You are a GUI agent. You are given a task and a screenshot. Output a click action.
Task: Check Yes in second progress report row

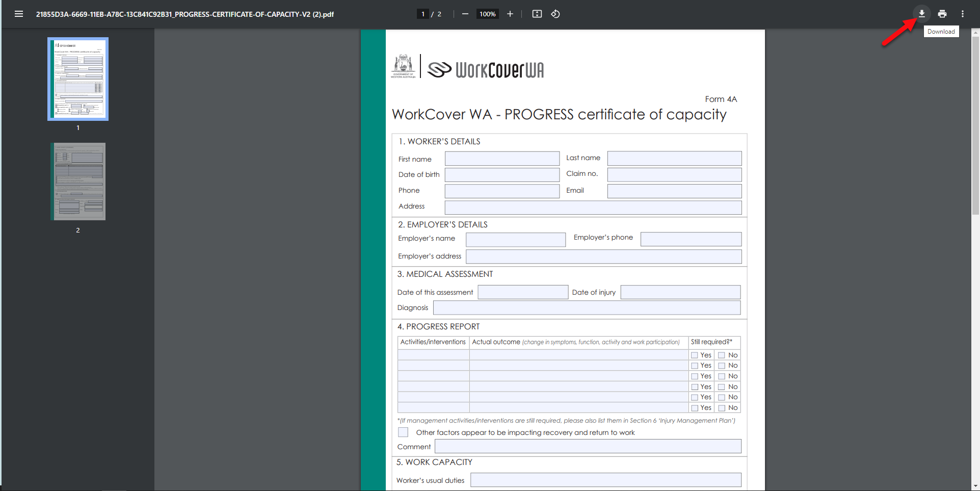[695, 366]
